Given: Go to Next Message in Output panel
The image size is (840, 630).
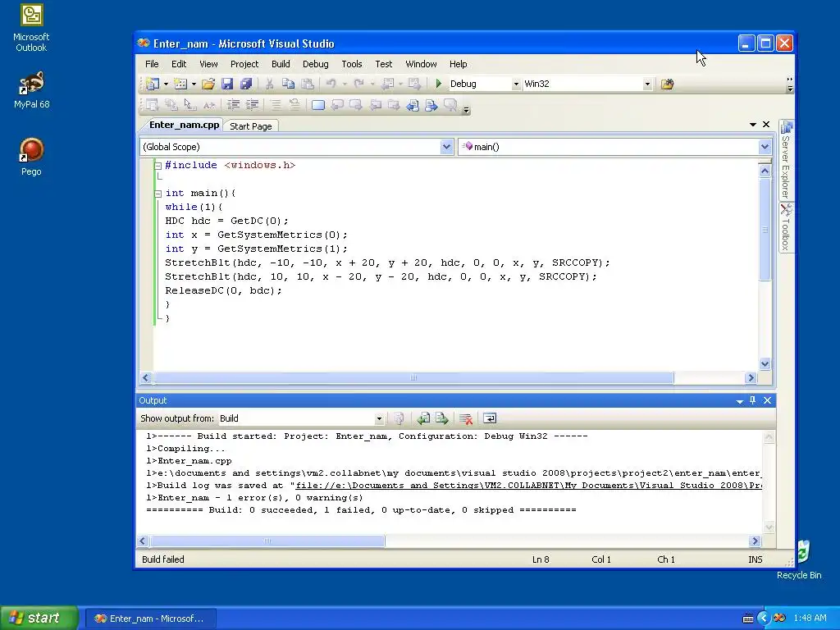Looking at the screenshot, I should coord(442,418).
